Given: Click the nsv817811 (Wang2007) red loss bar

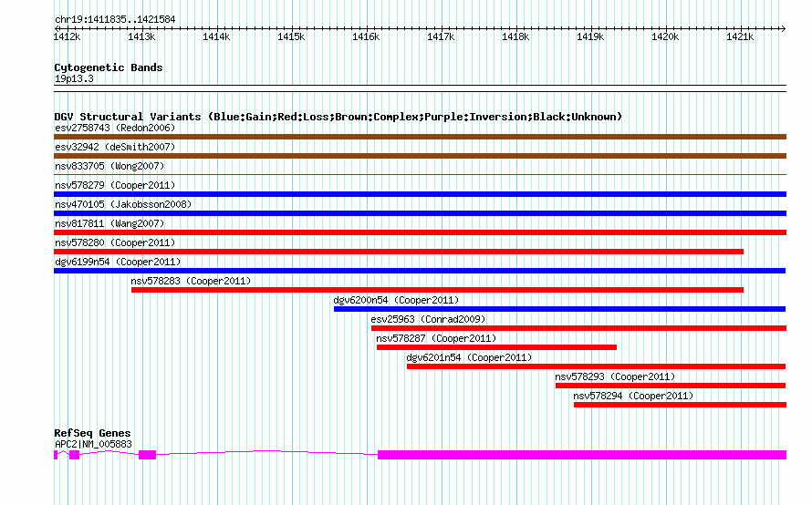Looking at the screenshot, I should coord(420,232).
